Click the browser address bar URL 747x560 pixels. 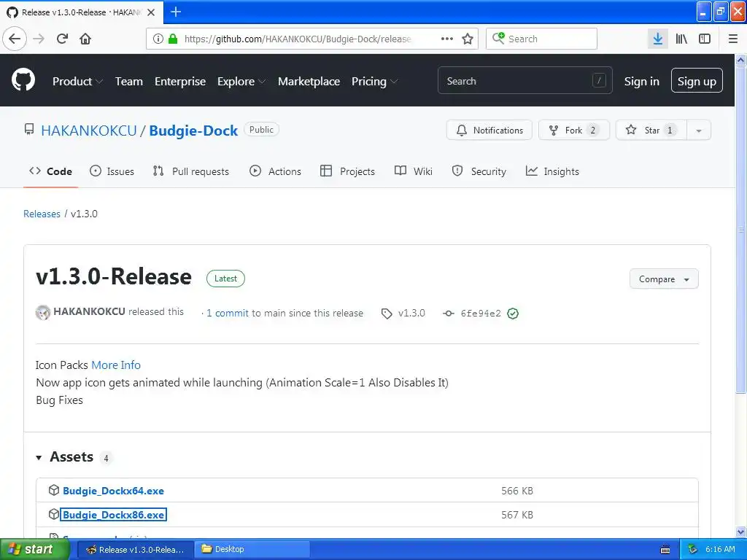point(298,39)
